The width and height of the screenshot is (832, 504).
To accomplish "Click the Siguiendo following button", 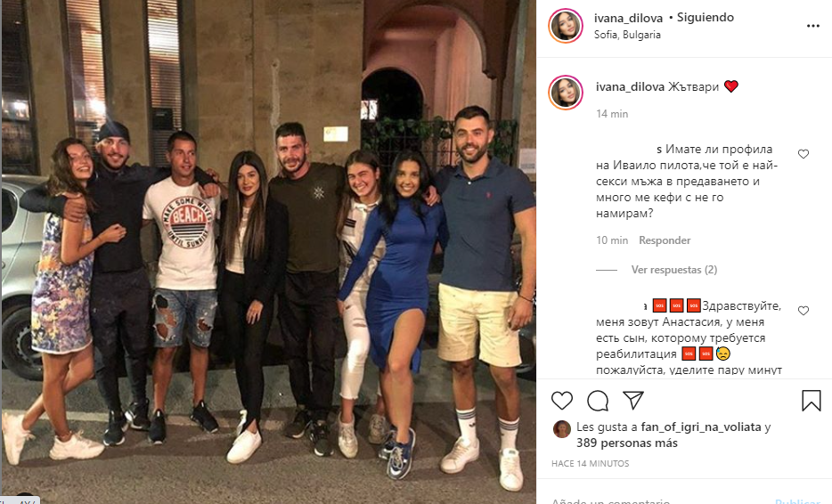I will 706,18.
